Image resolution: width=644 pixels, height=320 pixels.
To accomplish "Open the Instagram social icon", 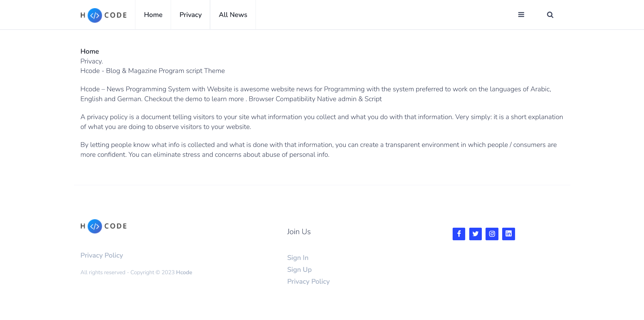I will point(492,234).
